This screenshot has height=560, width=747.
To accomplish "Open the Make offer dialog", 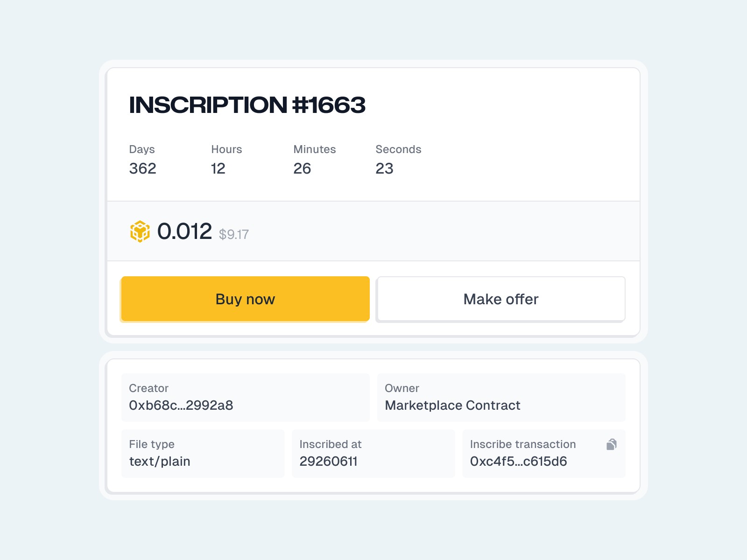I will click(501, 299).
